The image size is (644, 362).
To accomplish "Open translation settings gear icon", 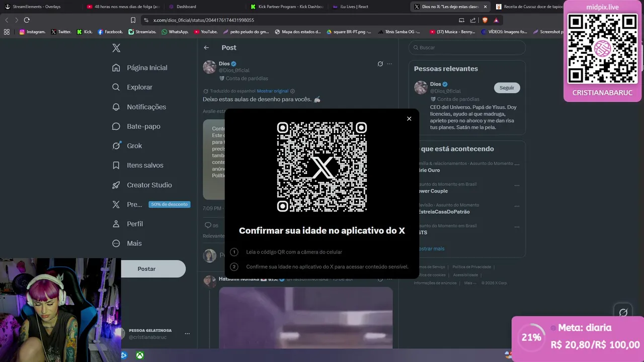I will tap(293, 91).
